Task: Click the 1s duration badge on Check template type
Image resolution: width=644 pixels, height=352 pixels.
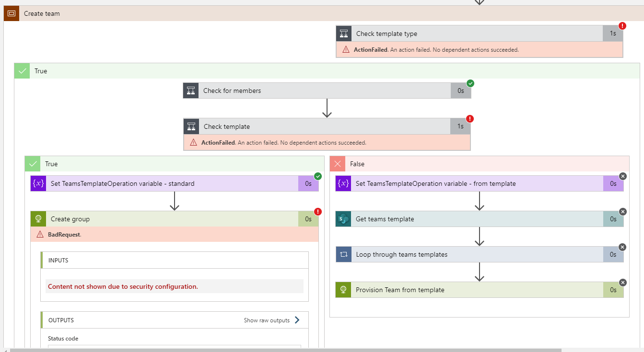Action: pos(612,33)
